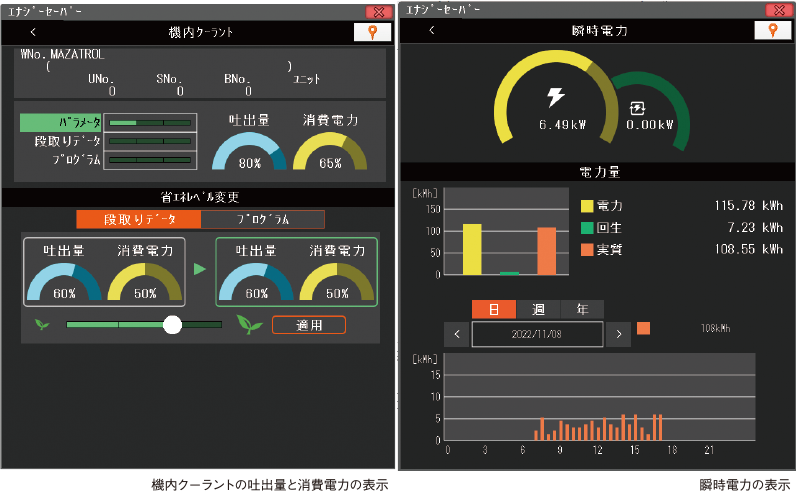Screen dimensions: 796x491
Task: Select the パラメータ row
Action: click(60, 122)
